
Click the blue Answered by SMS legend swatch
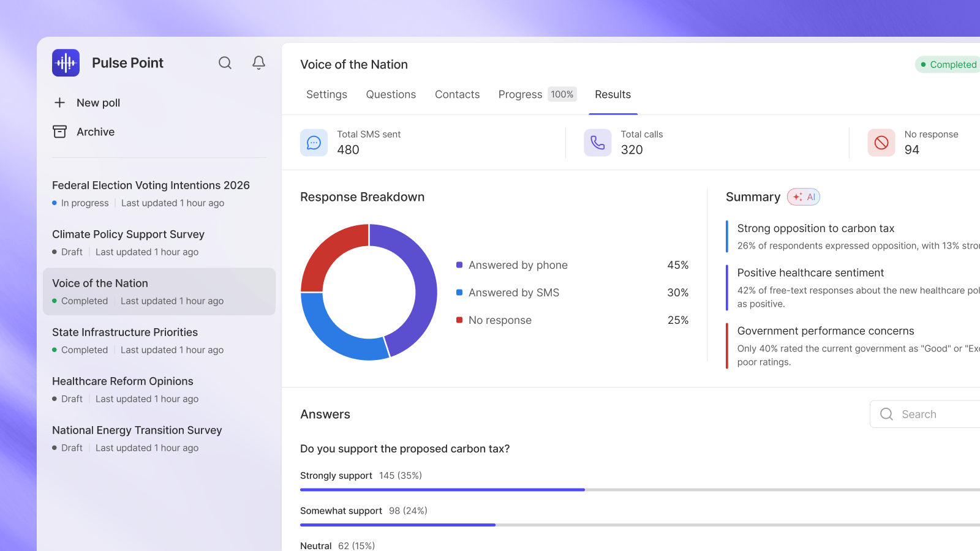click(x=459, y=293)
